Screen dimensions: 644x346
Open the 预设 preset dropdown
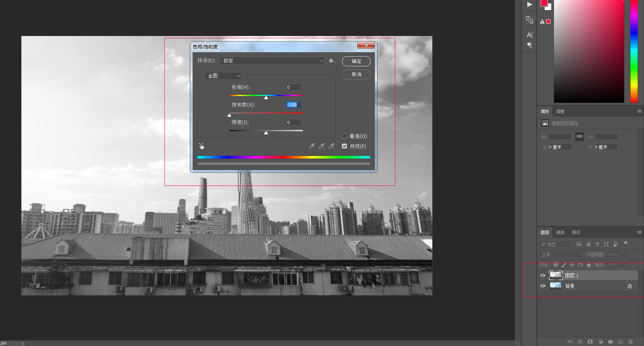click(272, 61)
